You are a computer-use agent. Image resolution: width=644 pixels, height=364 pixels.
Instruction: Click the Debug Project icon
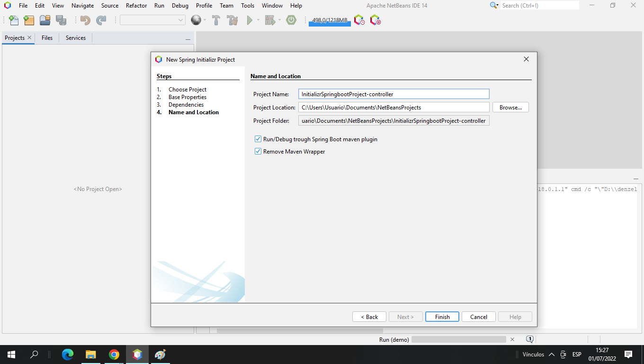coord(270,20)
